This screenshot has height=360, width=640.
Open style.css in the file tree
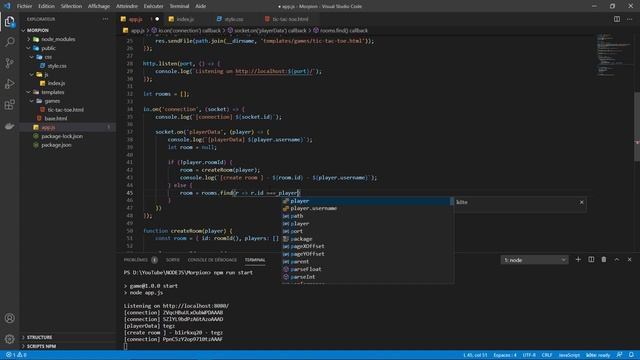point(57,66)
